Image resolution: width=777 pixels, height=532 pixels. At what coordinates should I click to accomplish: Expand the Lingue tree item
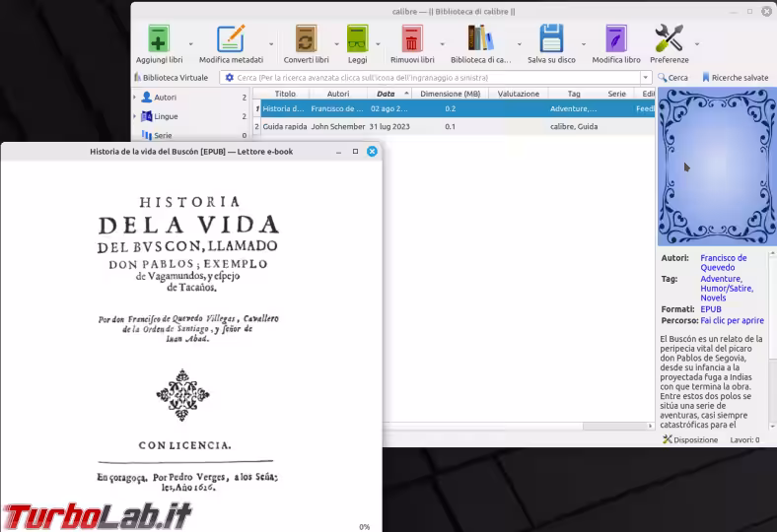(135, 116)
